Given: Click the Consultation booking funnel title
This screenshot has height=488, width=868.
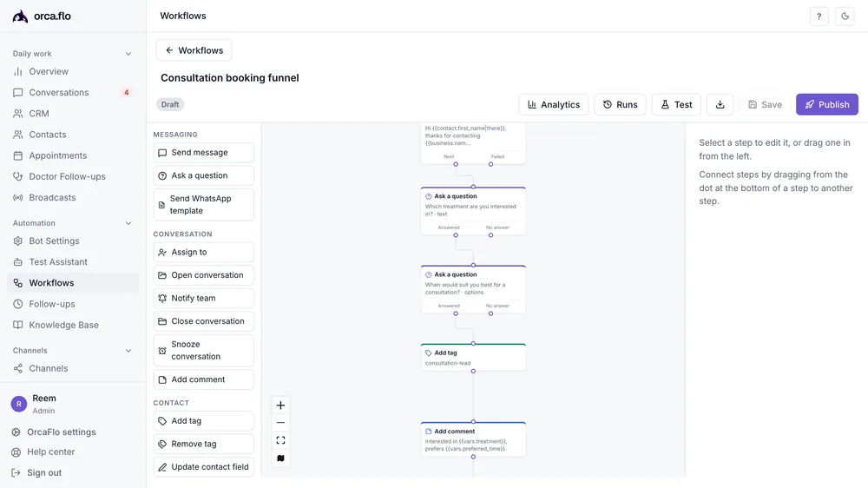Looking at the screenshot, I should pos(230,78).
